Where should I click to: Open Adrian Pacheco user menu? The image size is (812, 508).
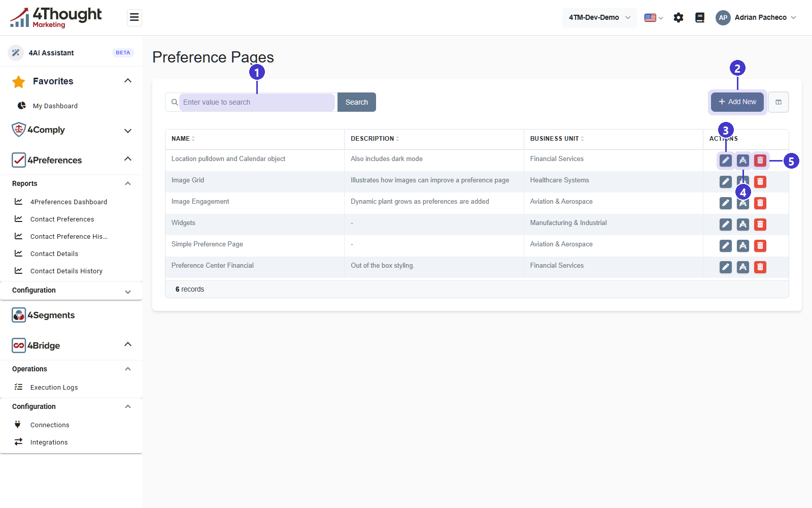[756, 18]
